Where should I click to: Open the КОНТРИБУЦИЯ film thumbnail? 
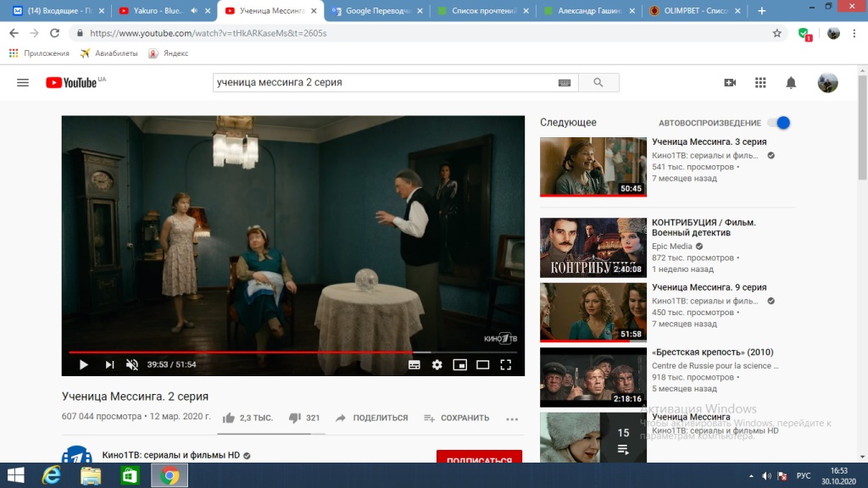point(593,248)
